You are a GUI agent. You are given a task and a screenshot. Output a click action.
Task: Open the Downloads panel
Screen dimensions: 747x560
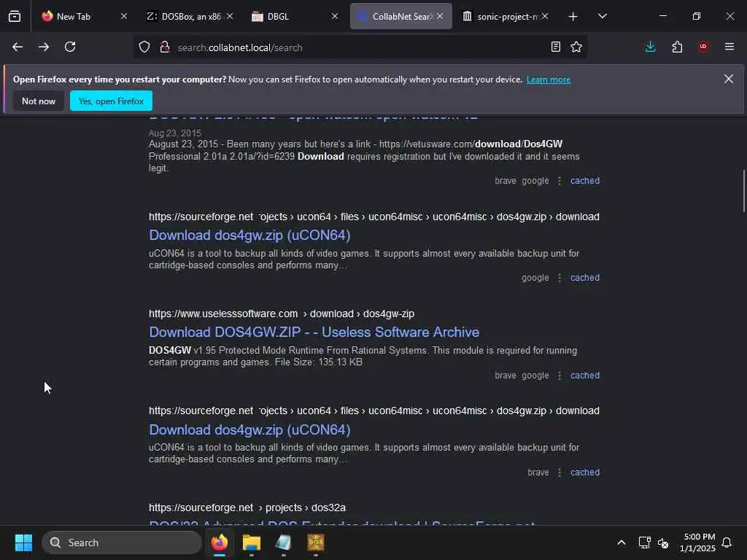coord(650,47)
